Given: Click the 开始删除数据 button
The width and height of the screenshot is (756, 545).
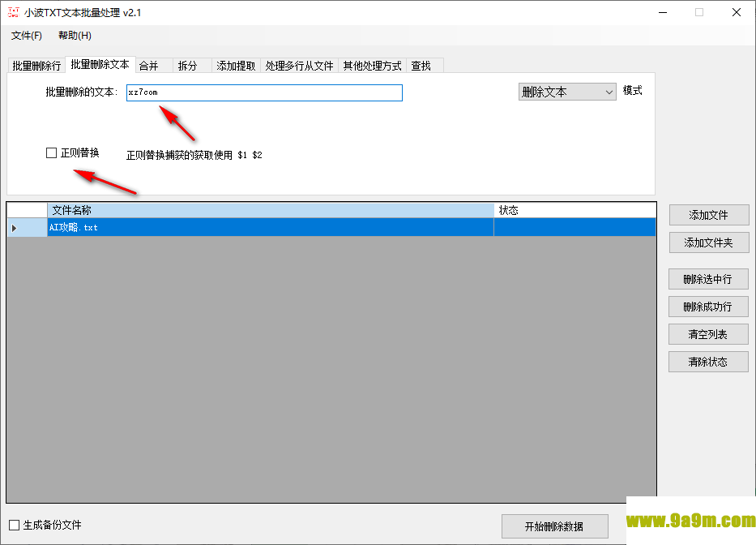Looking at the screenshot, I should [554, 526].
